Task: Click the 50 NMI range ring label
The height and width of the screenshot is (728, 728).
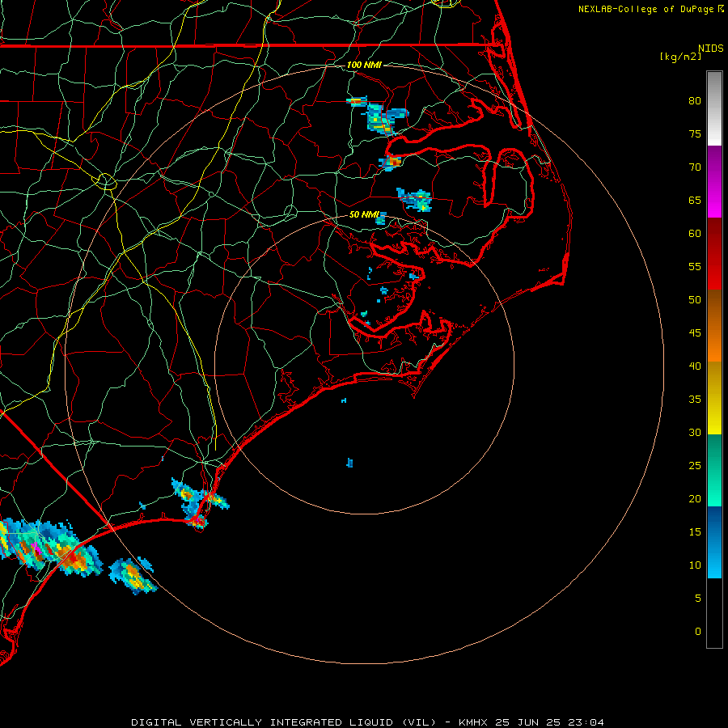Action: [364, 214]
